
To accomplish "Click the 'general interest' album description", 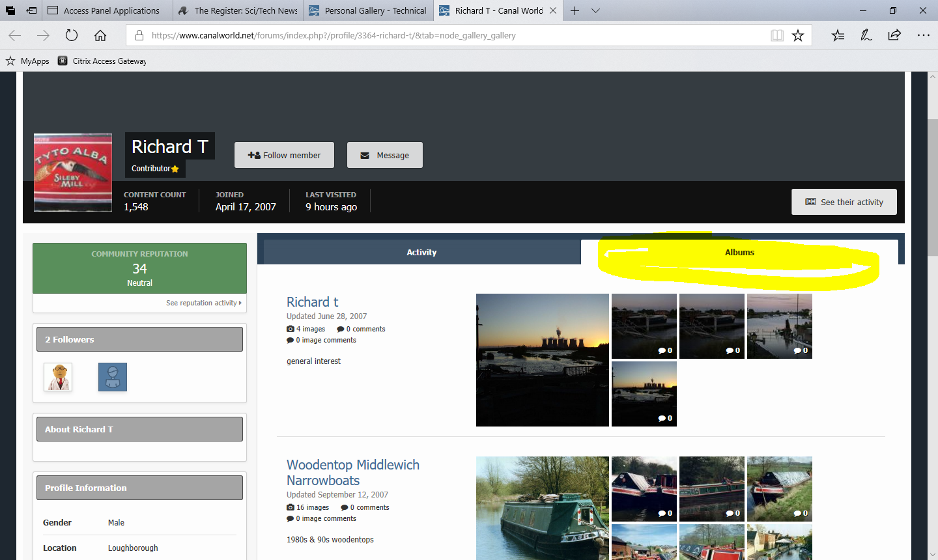I will (313, 361).
